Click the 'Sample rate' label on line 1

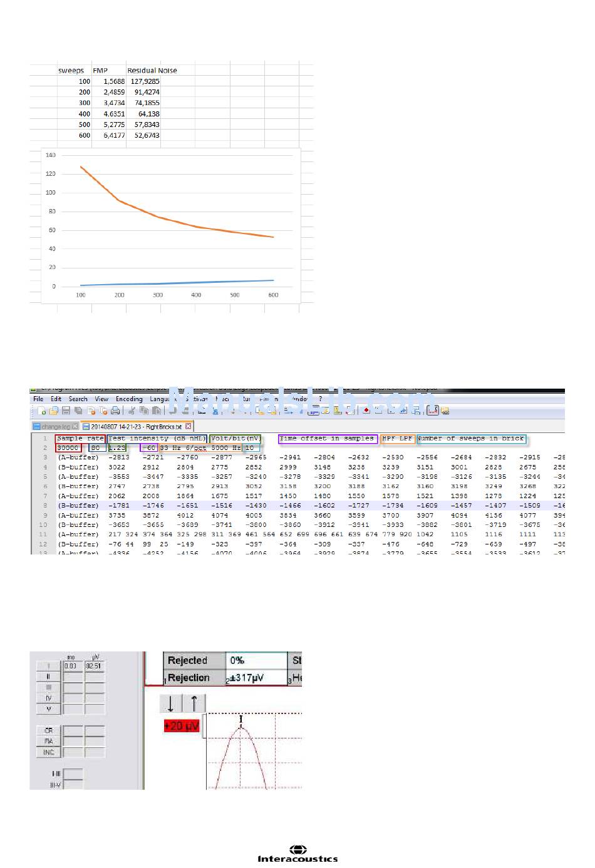[80, 439]
